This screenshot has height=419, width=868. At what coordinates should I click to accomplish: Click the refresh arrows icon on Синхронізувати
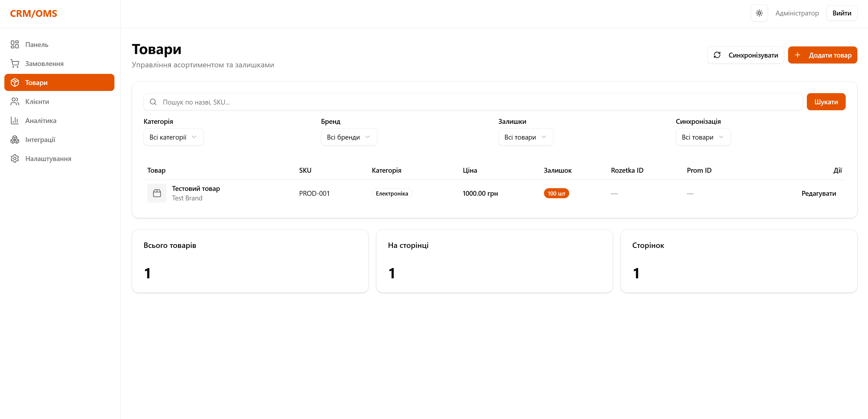pos(717,55)
